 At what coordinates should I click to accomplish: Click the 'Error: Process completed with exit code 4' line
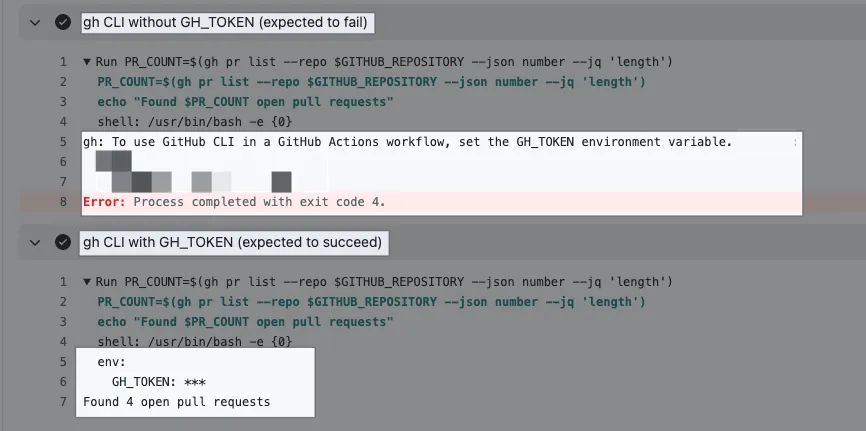click(234, 202)
